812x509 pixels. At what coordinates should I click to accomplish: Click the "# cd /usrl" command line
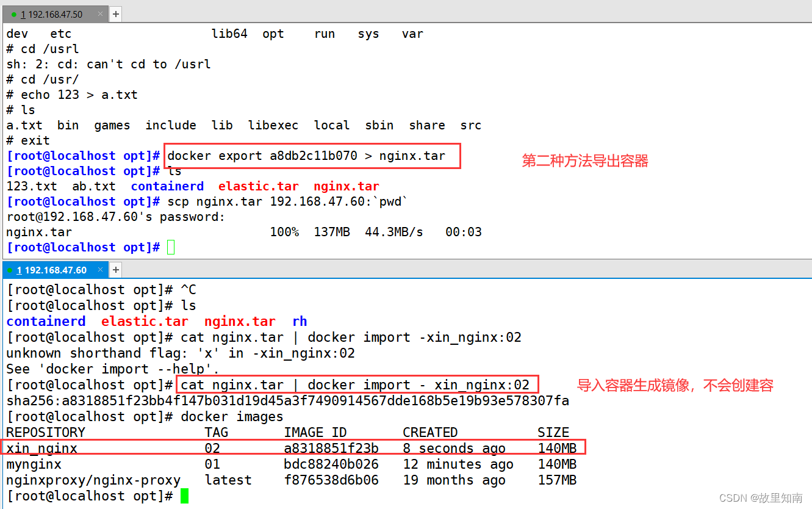43,49
